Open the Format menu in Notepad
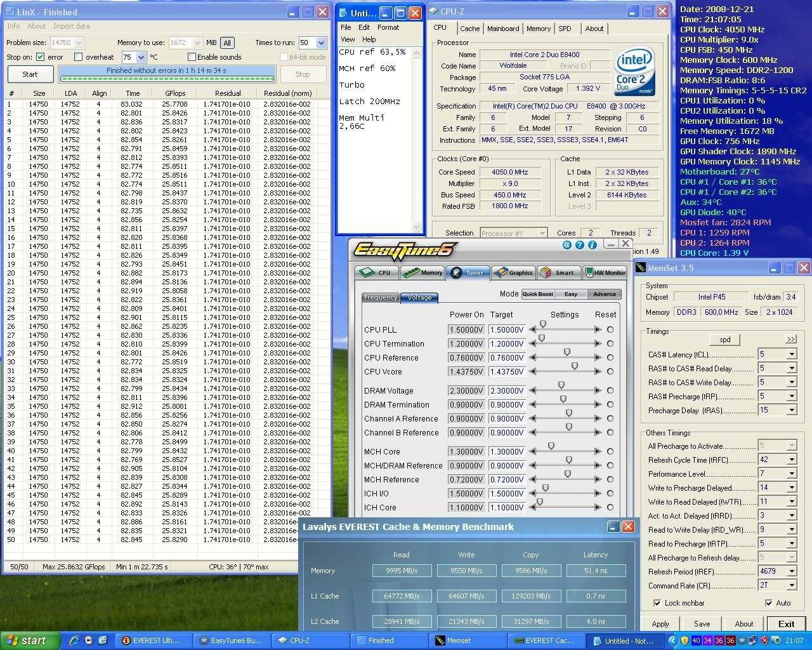 point(388,27)
